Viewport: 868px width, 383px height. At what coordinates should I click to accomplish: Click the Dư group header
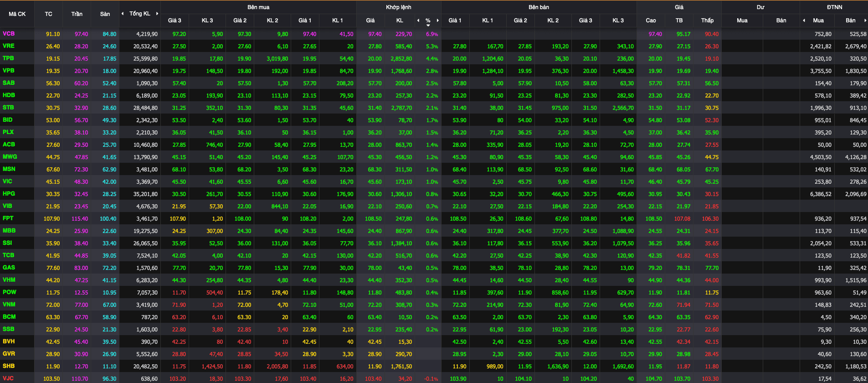point(760,7)
